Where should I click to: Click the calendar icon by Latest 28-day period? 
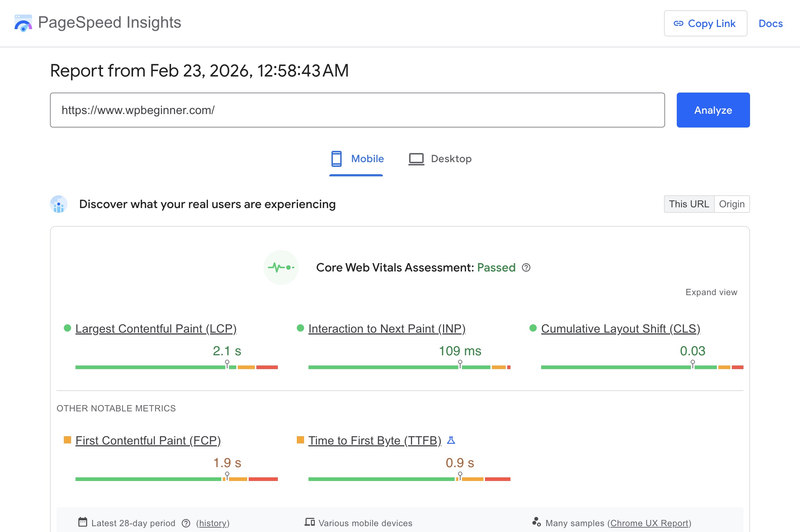83,523
